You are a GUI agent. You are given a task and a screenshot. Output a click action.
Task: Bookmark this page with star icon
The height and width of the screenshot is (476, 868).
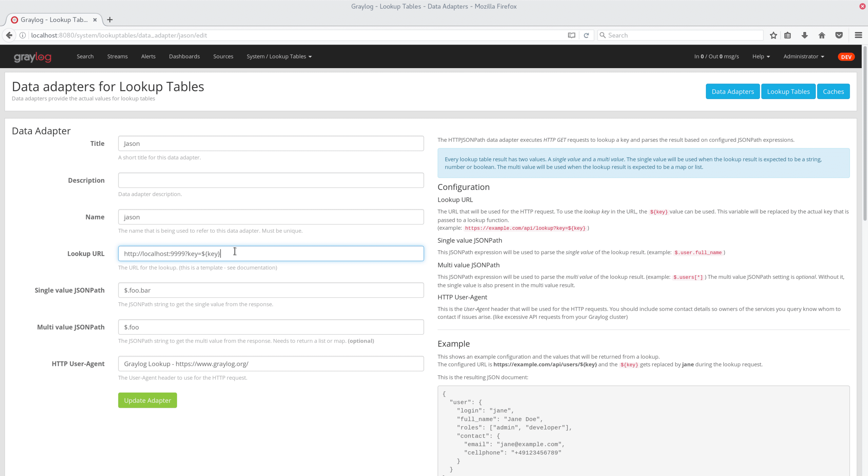point(773,35)
